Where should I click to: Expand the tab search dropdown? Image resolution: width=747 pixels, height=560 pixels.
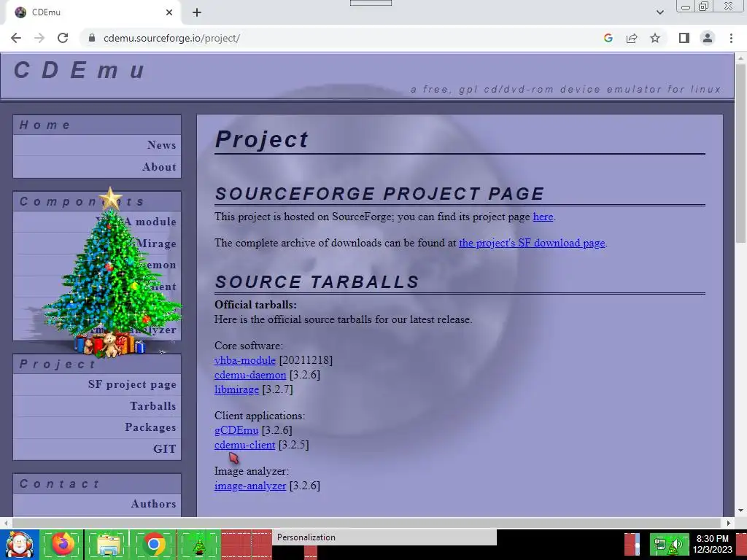(659, 12)
